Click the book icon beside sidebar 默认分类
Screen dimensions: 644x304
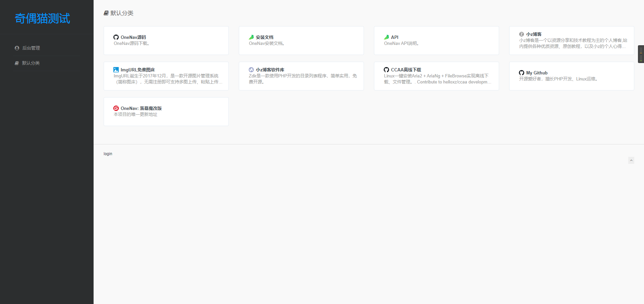click(x=17, y=63)
